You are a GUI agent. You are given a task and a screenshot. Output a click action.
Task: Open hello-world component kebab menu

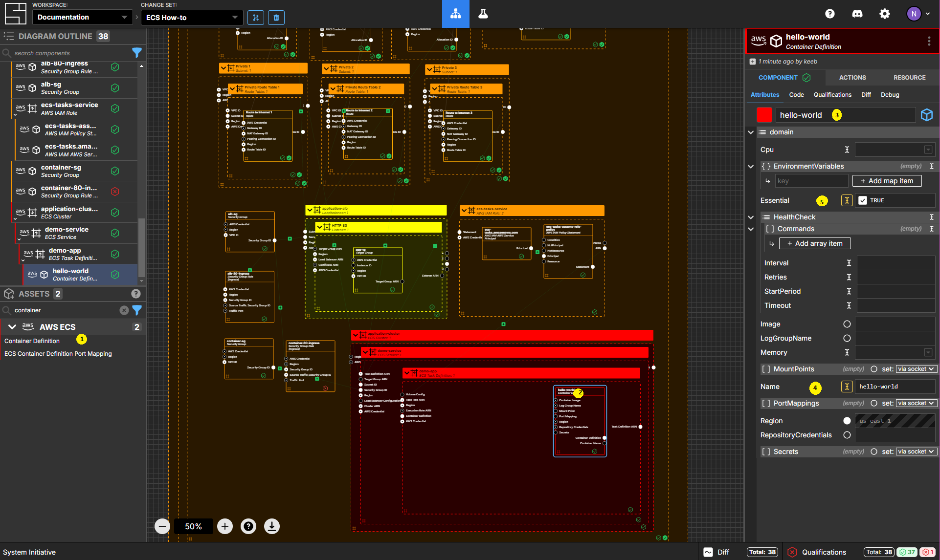929,41
